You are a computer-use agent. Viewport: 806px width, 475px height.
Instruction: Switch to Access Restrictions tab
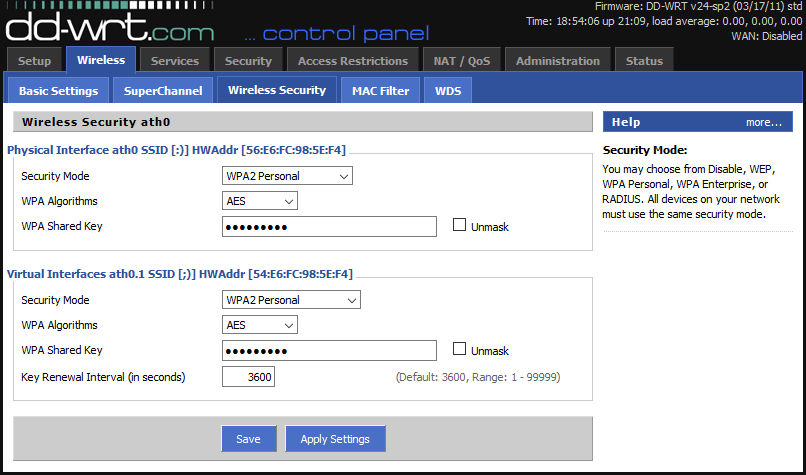pos(353,61)
